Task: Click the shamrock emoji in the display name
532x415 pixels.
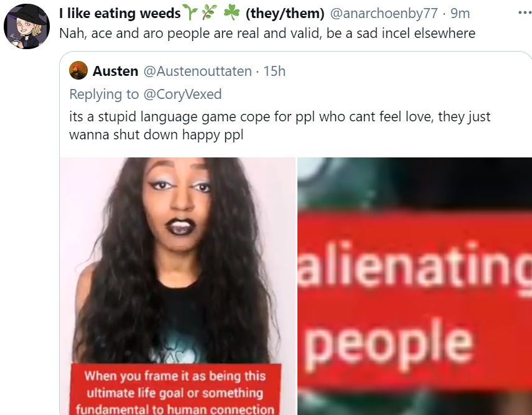Action: pyautogui.click(x=231, y=12)
